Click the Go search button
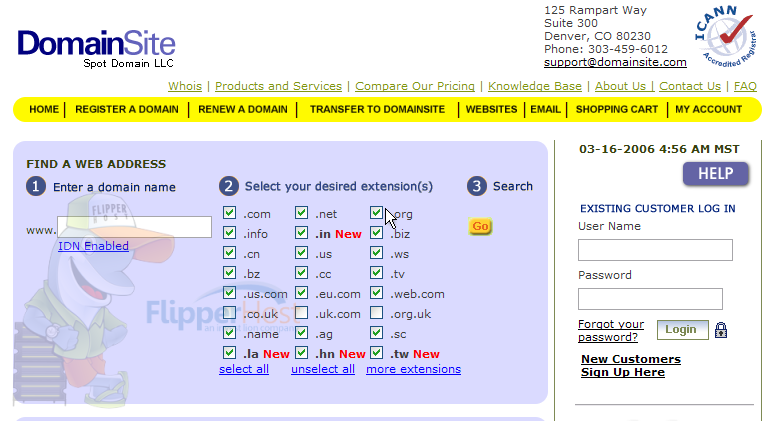Viewport: 776px width, 422px height. pos(480,227)
